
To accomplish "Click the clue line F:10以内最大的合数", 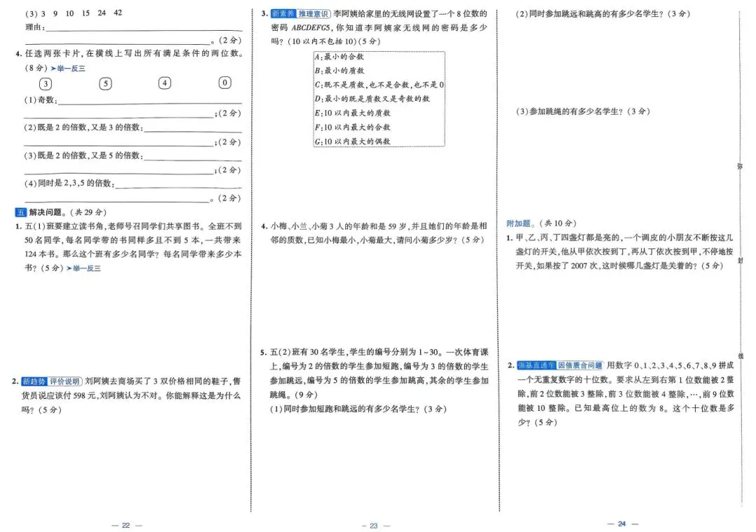I will 352,127.
